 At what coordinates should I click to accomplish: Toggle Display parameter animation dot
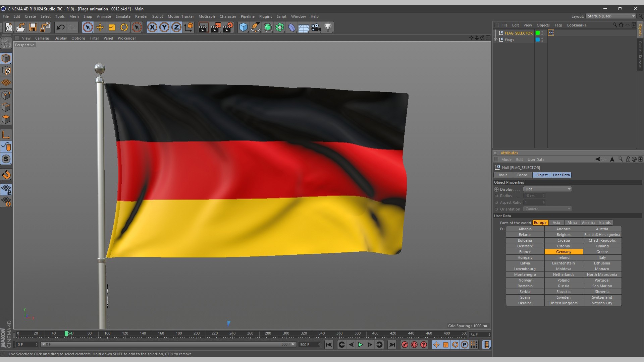tap(496, 189)
